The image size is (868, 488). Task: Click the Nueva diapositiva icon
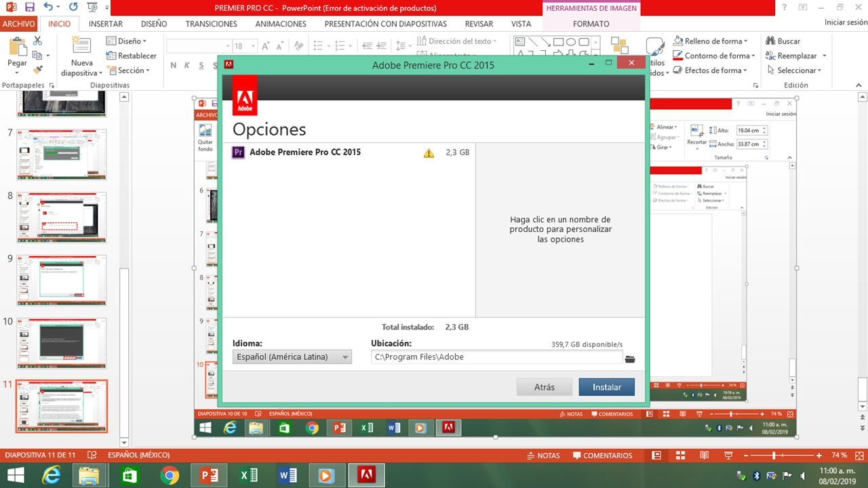point(81,45)
